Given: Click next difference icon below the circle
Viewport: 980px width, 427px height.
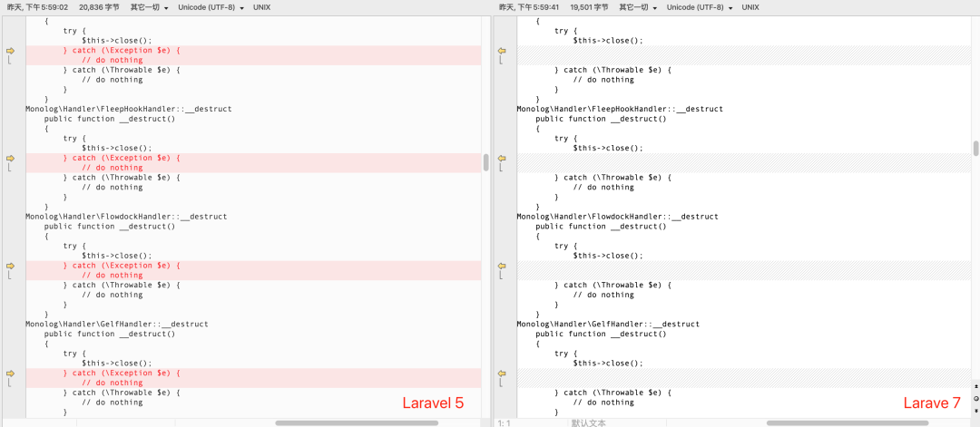Looking at the screenshot, I should tap(975, 409).
